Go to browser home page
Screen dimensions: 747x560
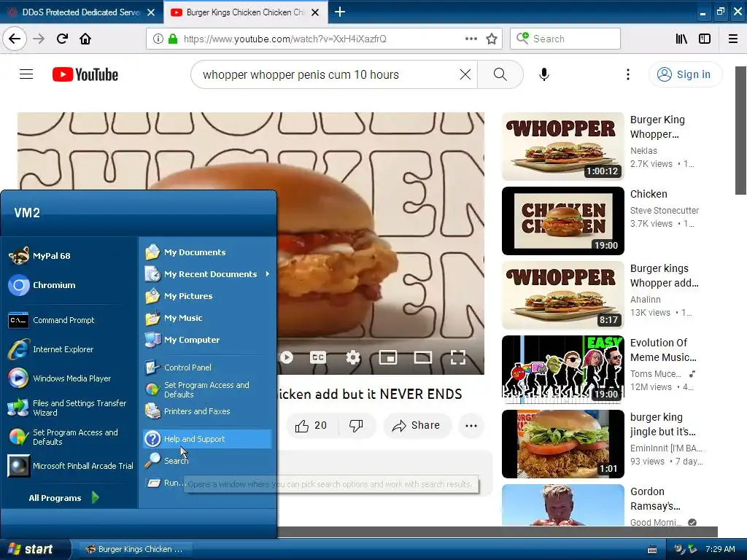click(85, 39)
